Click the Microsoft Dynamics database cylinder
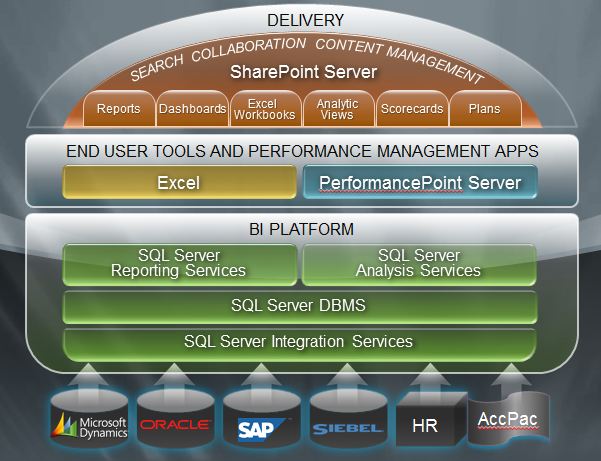601x461 pixels. [x=89, y=418]
